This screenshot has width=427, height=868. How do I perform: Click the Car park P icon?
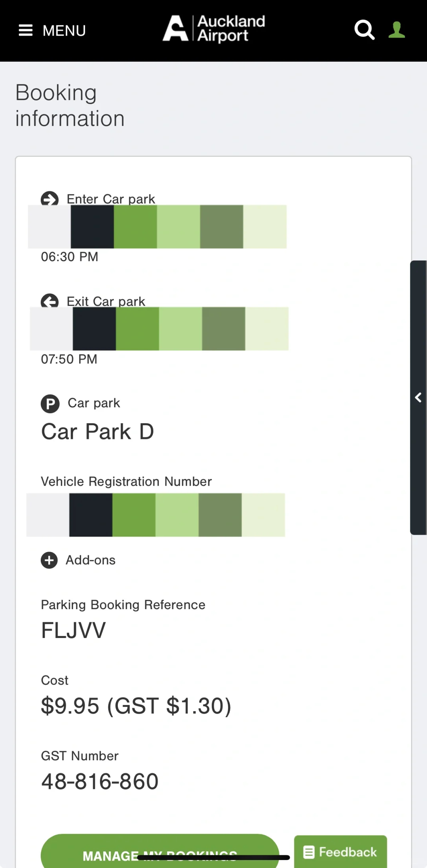point(50,404)
